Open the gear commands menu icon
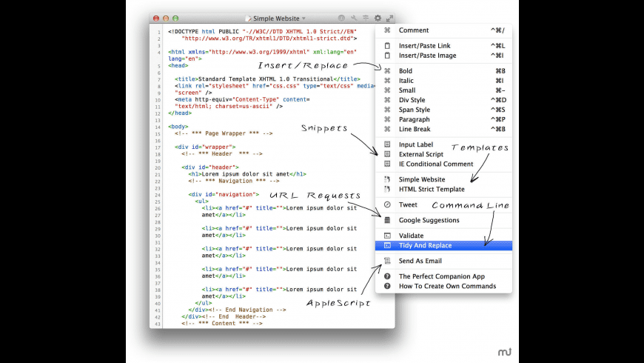Image resolution: width=644 pixels, height=363 pixels. point(378,18)
